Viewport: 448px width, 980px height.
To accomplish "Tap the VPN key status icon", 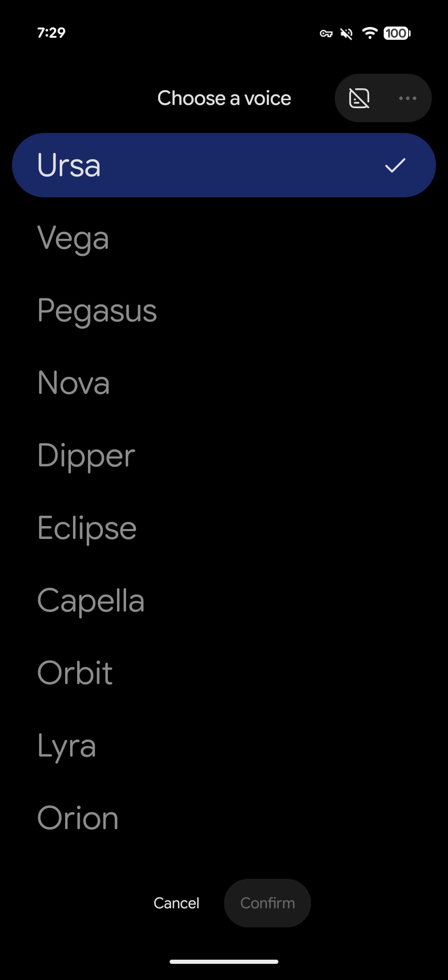I will click(x=326, y=34).
